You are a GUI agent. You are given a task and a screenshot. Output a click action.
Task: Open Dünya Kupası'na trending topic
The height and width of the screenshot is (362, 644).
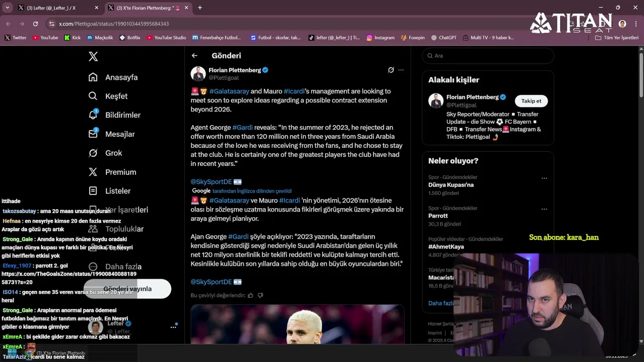451,185
